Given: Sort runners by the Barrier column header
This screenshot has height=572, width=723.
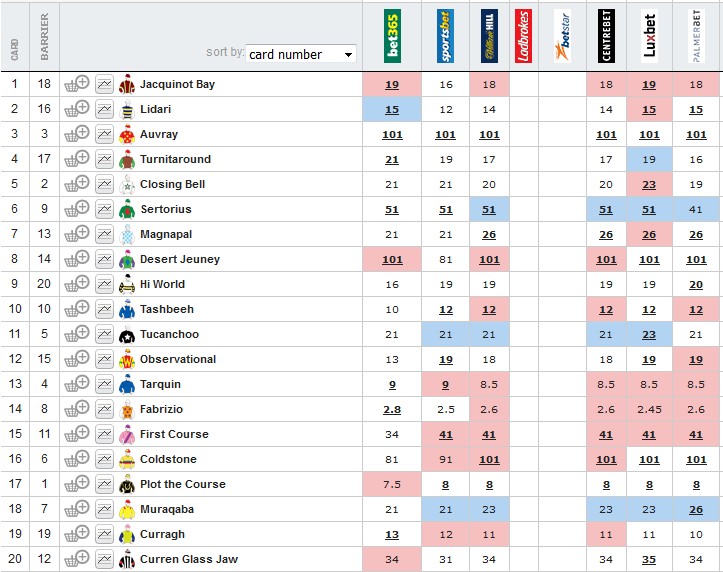Looking at the screenshot, I should [x=44, y=42].
